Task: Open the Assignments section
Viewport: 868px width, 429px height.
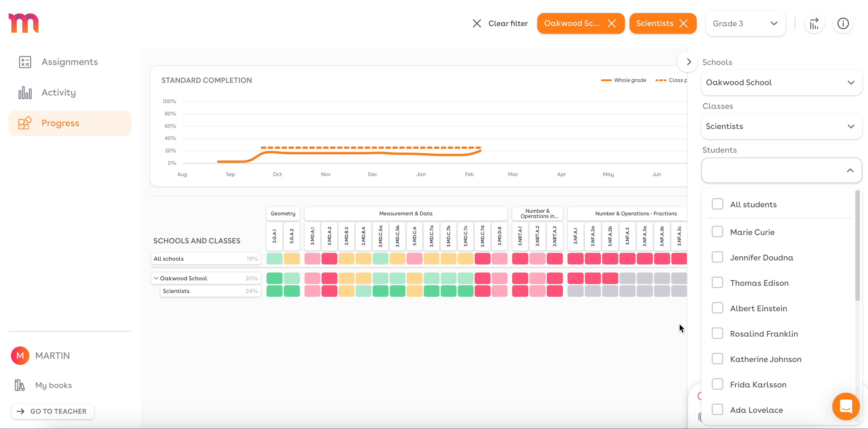Action: pos(70,62)
